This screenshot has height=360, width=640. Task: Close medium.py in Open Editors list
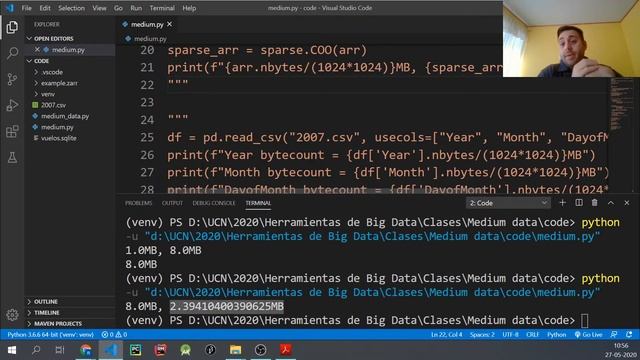37,49
